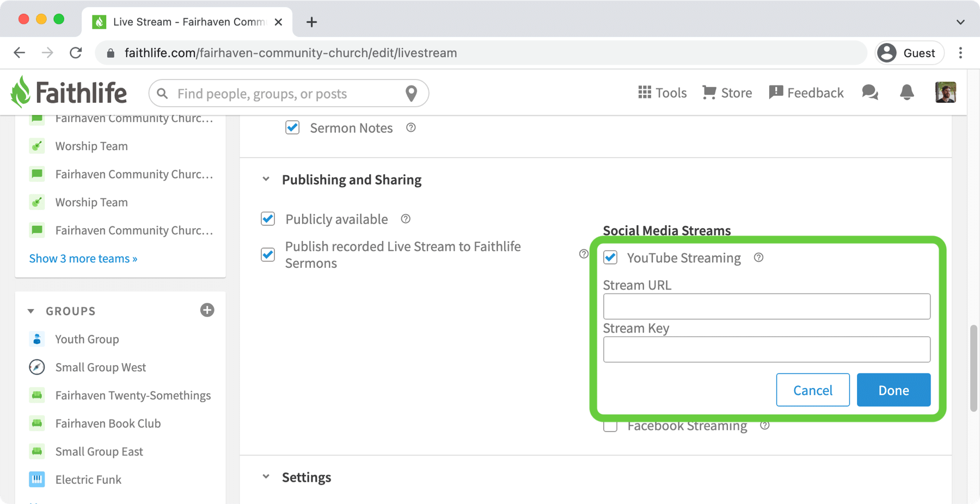Collapse the GROUPS sidebar section
The height and width of the screenshot is (504, 980).
[x=31, y=311]
